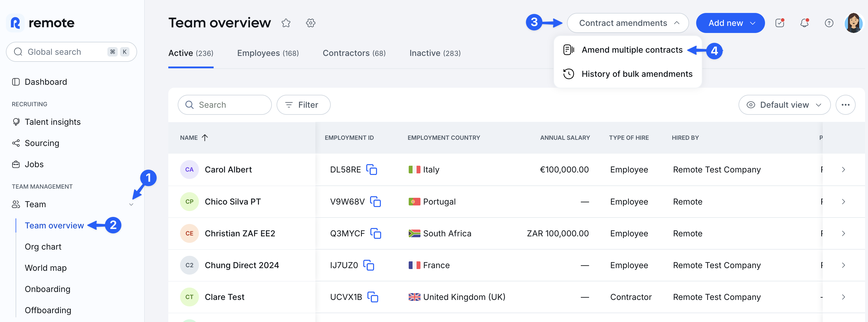The height and width of the screenshot is (322, 868).
Task: Open Chico Silva PT row chevron
Action: pyautogui.click(x=843, y=202)
